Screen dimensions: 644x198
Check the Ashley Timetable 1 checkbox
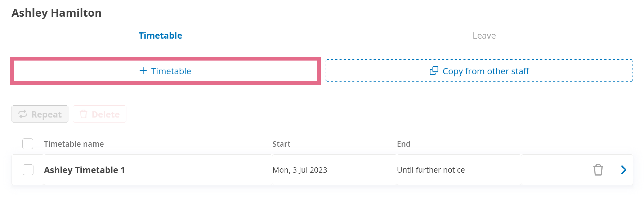[28, 170]
